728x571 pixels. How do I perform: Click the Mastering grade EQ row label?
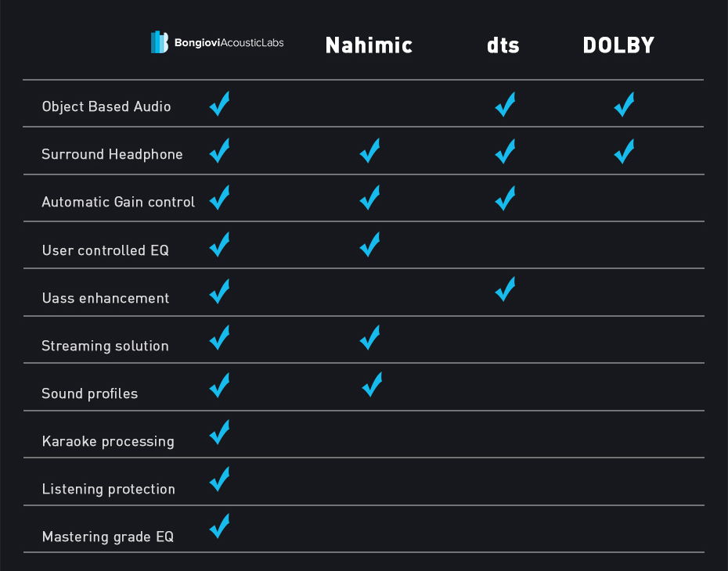pyautogui.click(x=108, y=537)
